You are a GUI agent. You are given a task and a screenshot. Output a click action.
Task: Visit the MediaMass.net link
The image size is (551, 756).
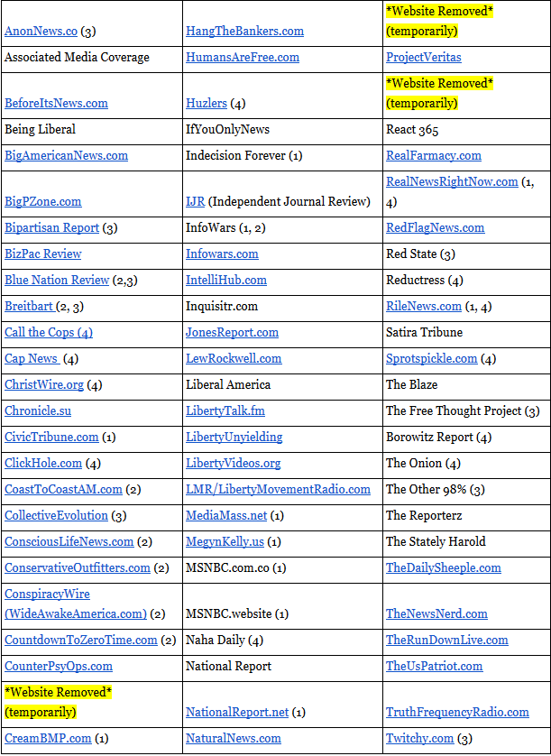[226, 516]
